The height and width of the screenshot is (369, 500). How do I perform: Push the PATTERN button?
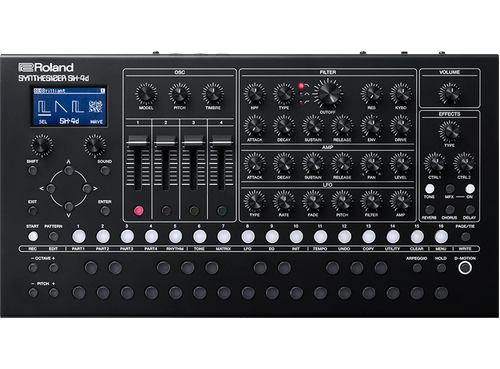click(53, 236)
